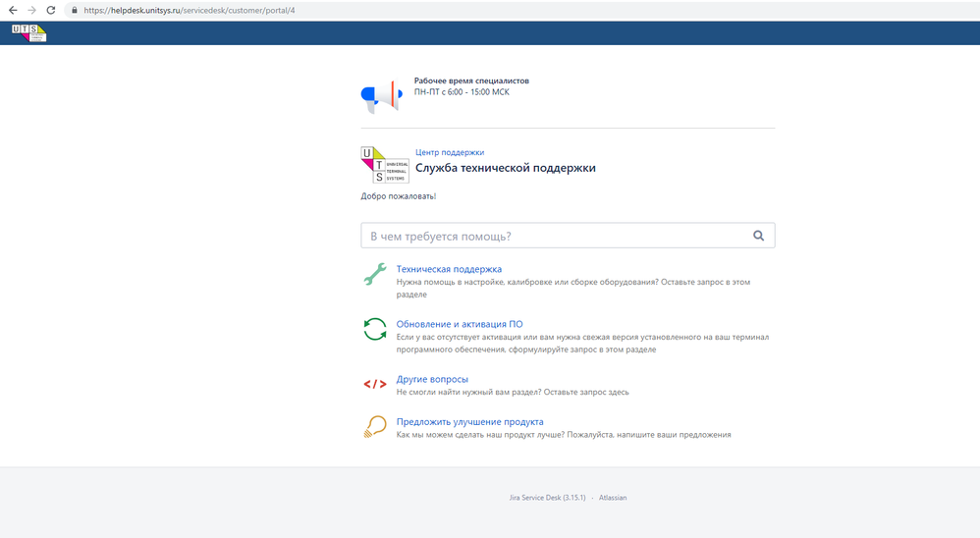
Task: Focus the 'В чем требуется помощь?' search field
Action: [x=568, y=236]
